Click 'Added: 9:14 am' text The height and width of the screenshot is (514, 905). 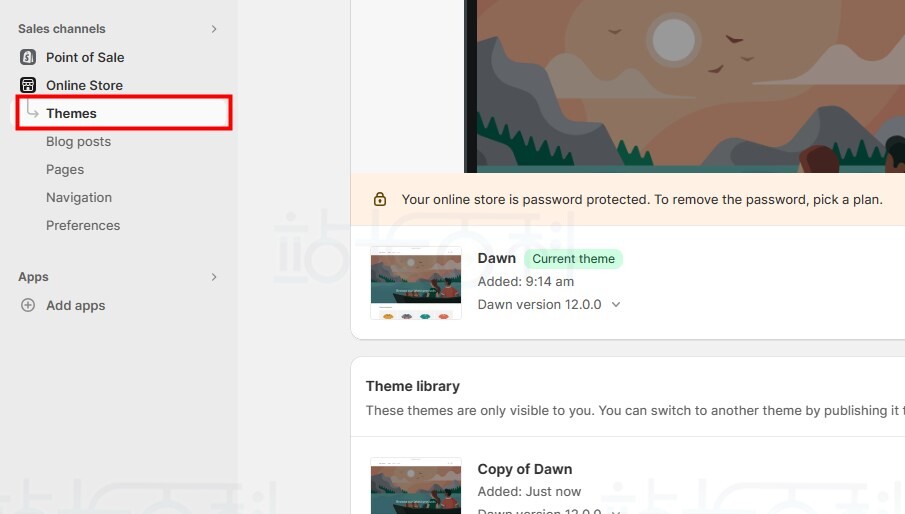click(x=526, y=282)
